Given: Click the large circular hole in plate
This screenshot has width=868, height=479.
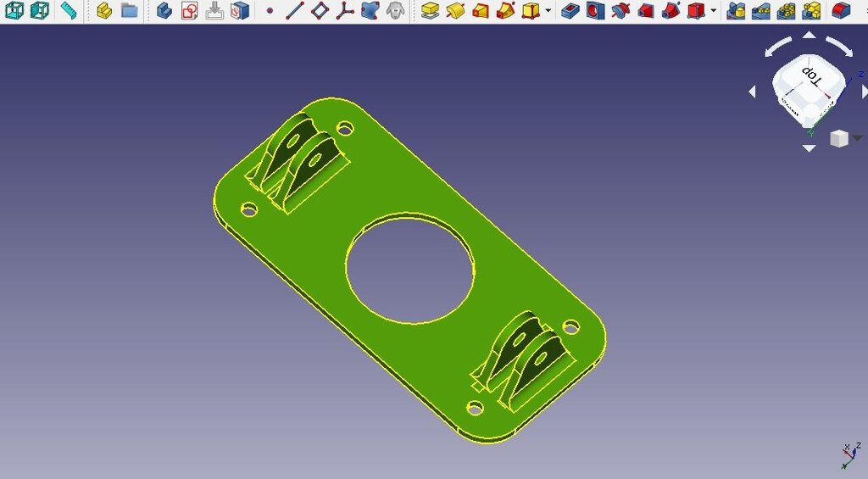Looking at the screenshot, I should (x=410, y=268).
